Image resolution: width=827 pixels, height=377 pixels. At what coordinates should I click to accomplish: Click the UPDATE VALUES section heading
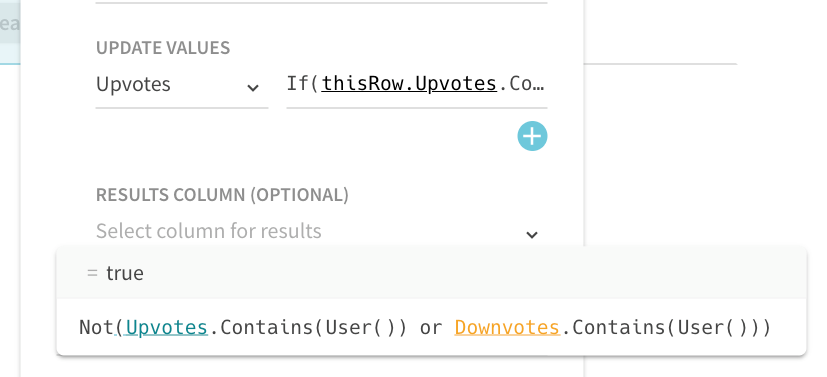click(163, 48)
